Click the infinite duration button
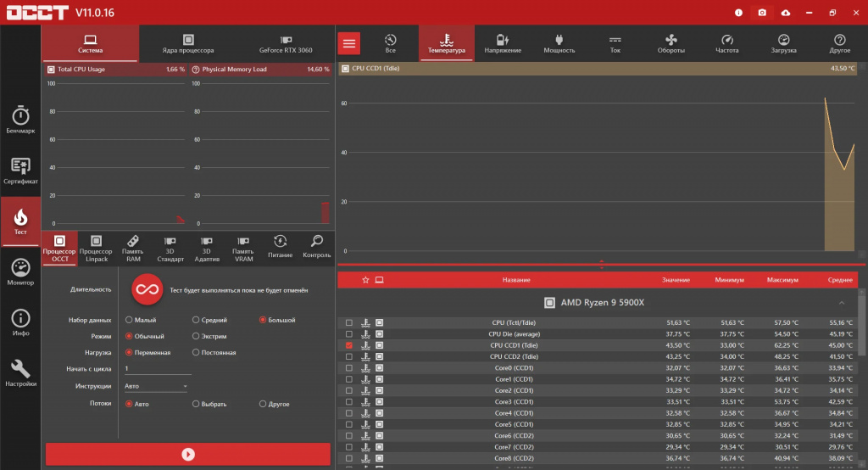 [x=147, y=289]
